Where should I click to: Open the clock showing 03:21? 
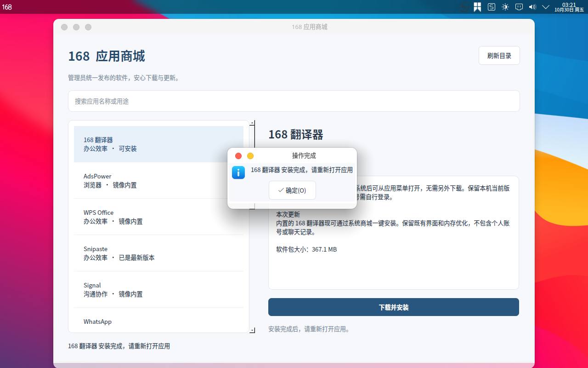point(569,7)
